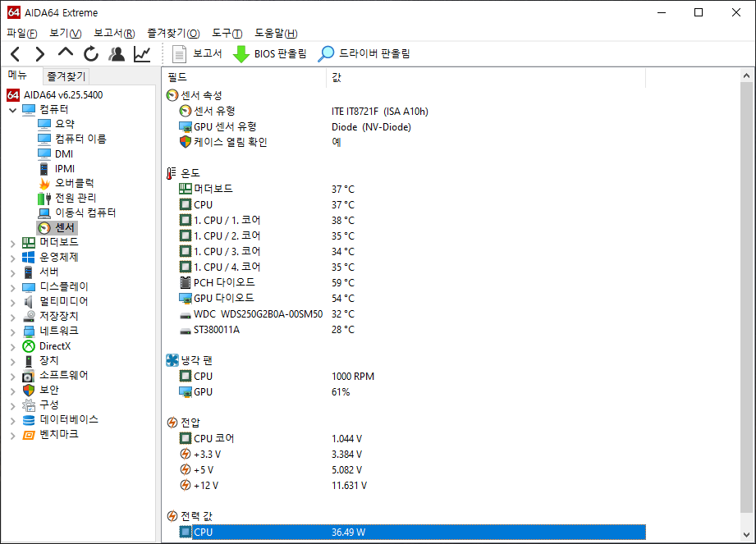
Task: Switch to the 메뉴 tab
Action: (x=18, y=75)
